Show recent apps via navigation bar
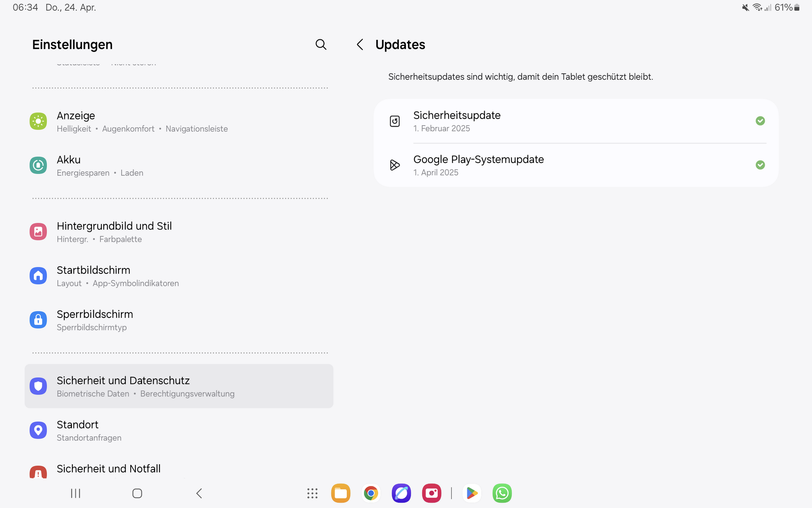Screen dimensions: 812x508 pos(76,493)
